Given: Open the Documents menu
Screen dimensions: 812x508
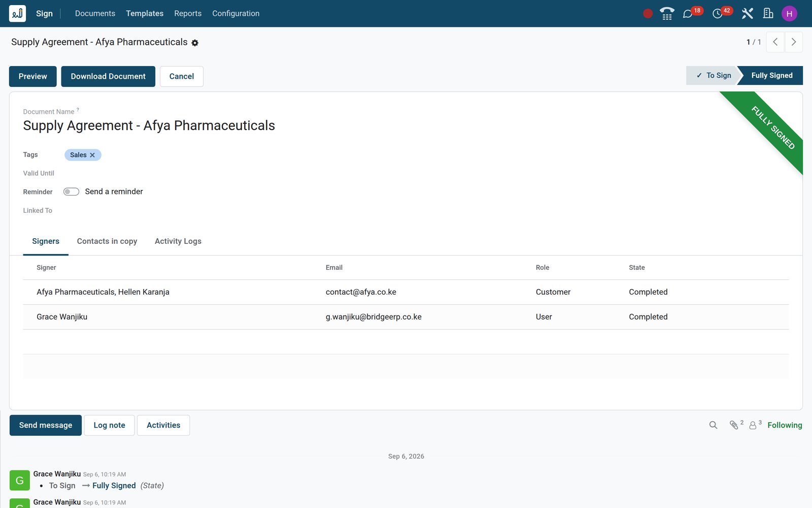Looking at the screenshot, I should coord(95,14).
